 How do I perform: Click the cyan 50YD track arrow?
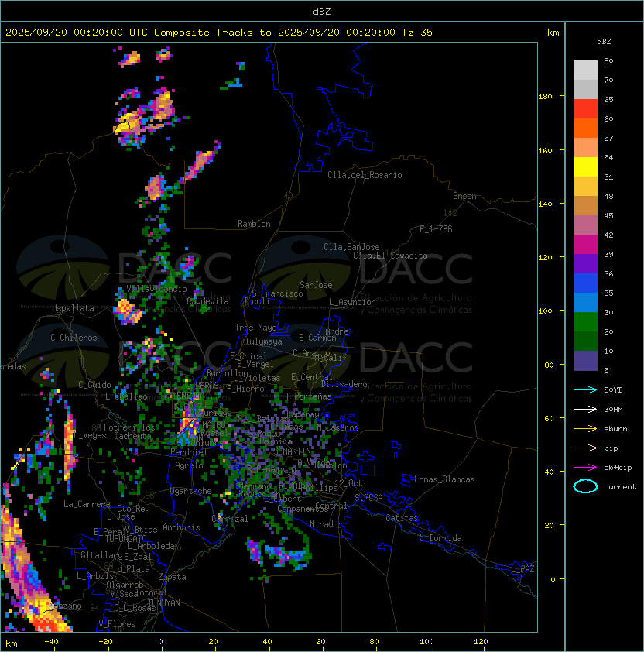(x=585, y=390)
